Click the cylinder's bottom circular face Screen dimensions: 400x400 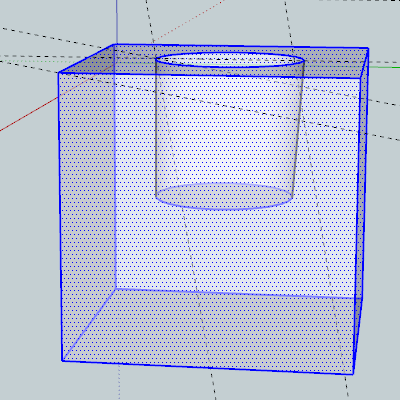(x=224, y=196)
